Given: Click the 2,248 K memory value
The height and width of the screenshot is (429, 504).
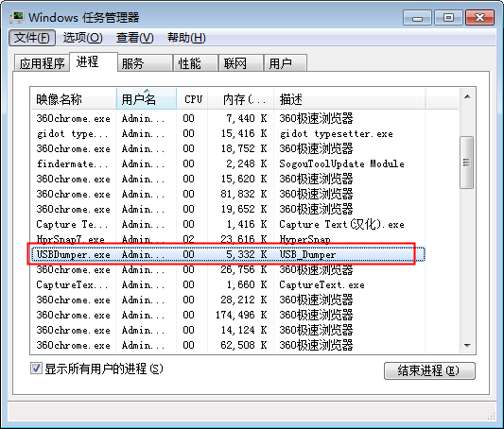Looking at the screenshot, I should [x=247, y=163].
